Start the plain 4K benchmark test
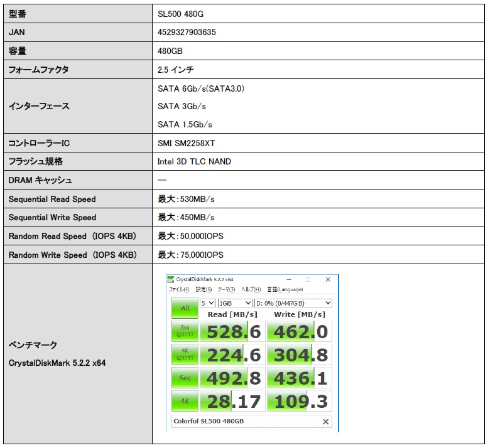 click(x=185, y=401)
